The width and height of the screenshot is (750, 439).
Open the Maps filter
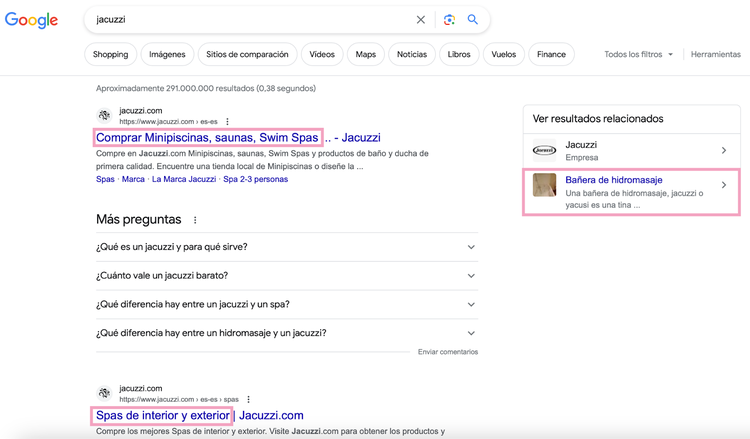click(x=365, y=55)
